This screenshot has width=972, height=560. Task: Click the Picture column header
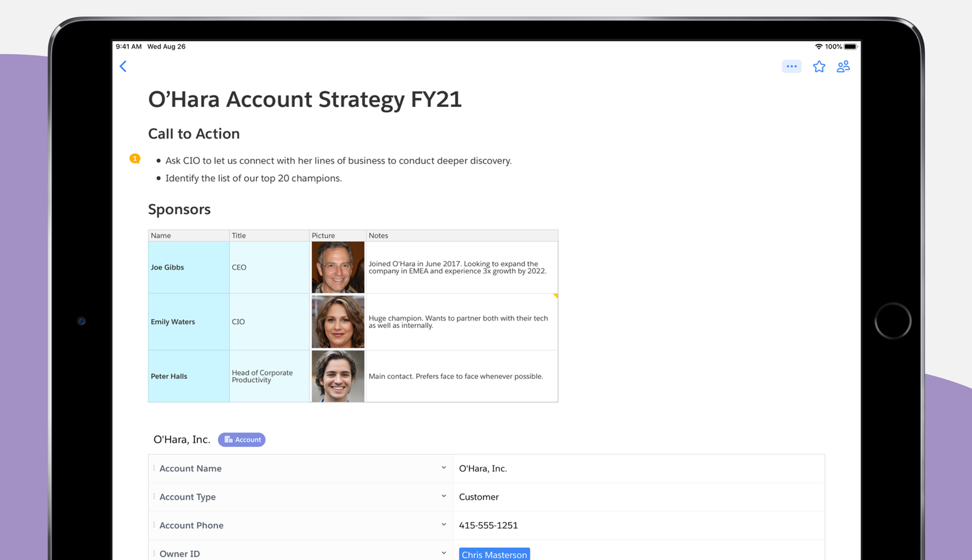click(x=338, y=236)
